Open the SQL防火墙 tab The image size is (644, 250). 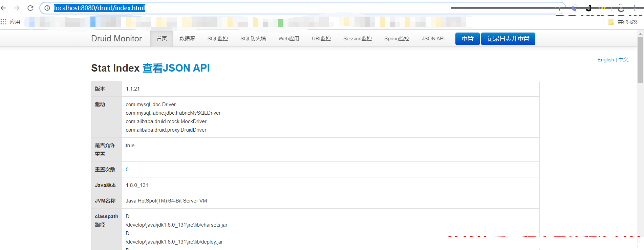253,39
